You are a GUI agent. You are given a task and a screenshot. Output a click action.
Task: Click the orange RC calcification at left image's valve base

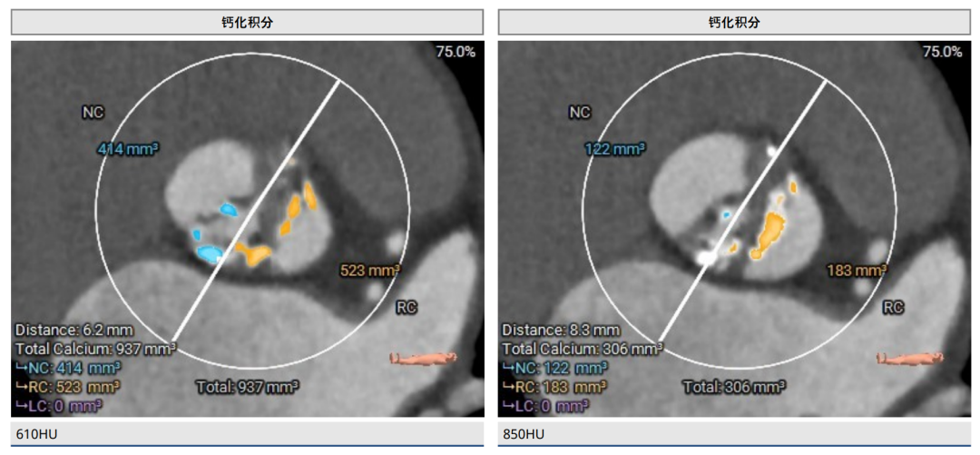coord(254,253)
